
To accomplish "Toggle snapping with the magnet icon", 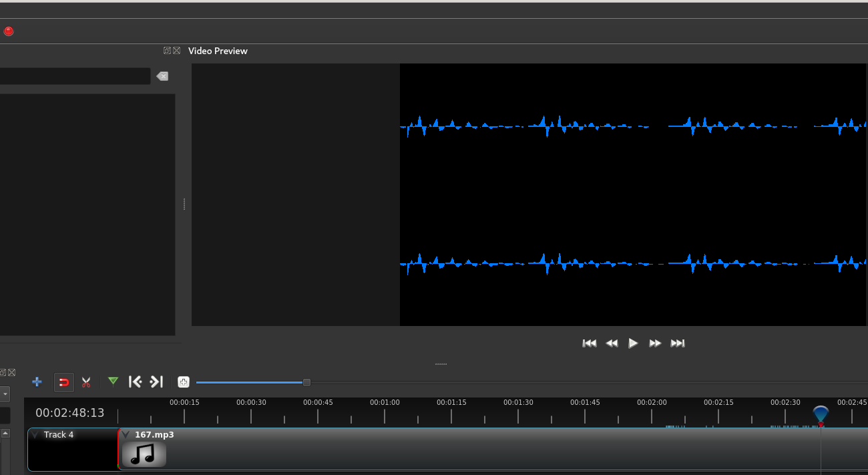I will (x=63, y=381).
